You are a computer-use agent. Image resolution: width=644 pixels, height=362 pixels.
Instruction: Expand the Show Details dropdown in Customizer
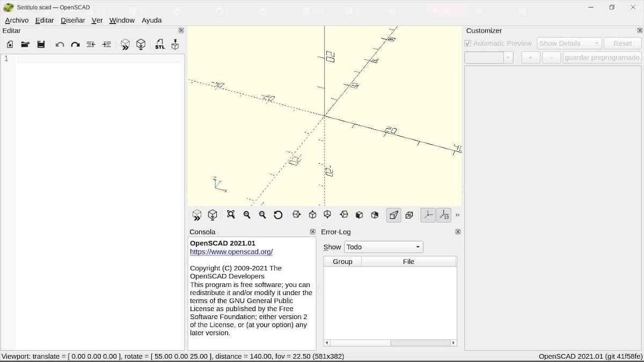coord(569,43)
